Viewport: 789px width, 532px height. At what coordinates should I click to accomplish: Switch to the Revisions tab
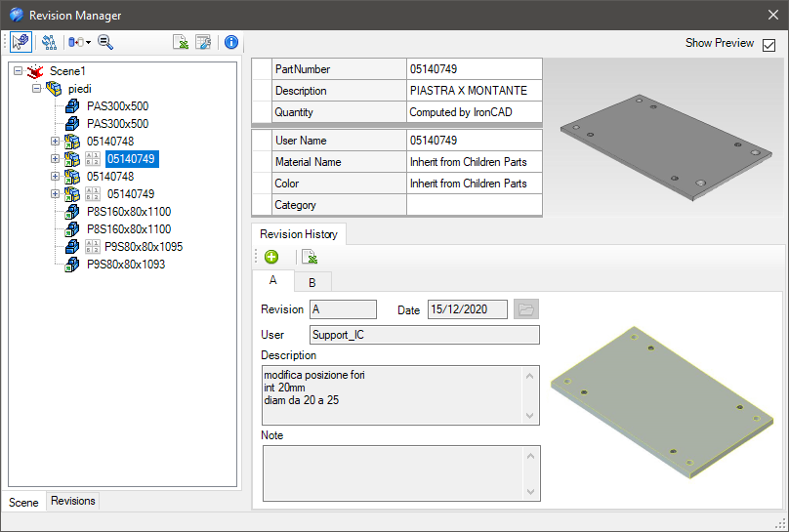pos(73,501)
